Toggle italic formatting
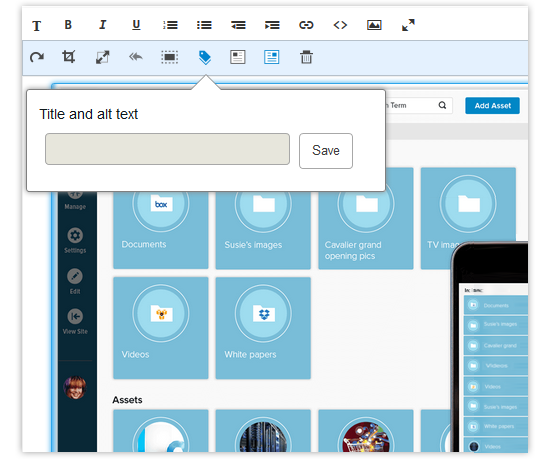 click(102, 25)
